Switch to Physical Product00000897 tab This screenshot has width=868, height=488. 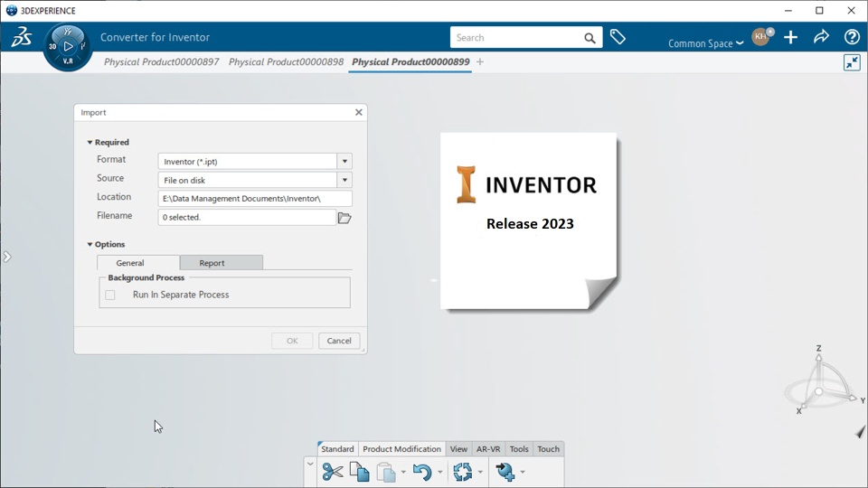point(161,62)
